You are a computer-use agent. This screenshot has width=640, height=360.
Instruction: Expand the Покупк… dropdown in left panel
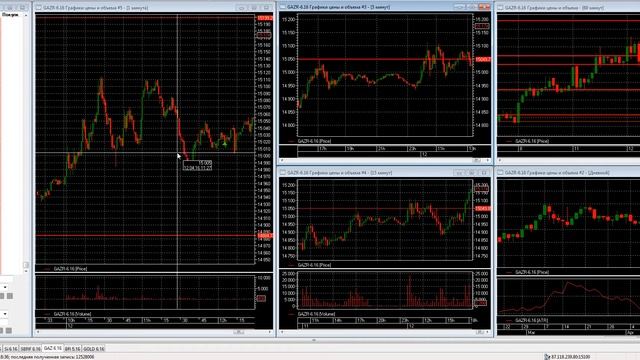[x=26, y=15]
